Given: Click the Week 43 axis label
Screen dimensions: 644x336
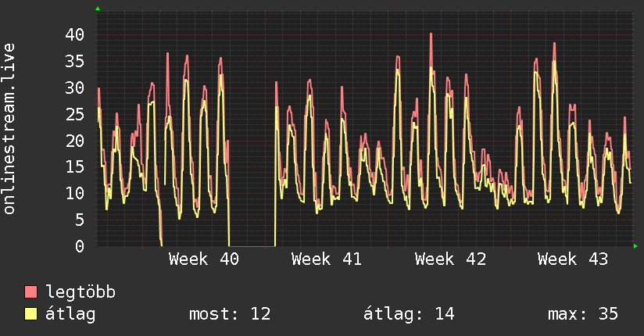Looking at the screenshot, I should coord(573,259).
